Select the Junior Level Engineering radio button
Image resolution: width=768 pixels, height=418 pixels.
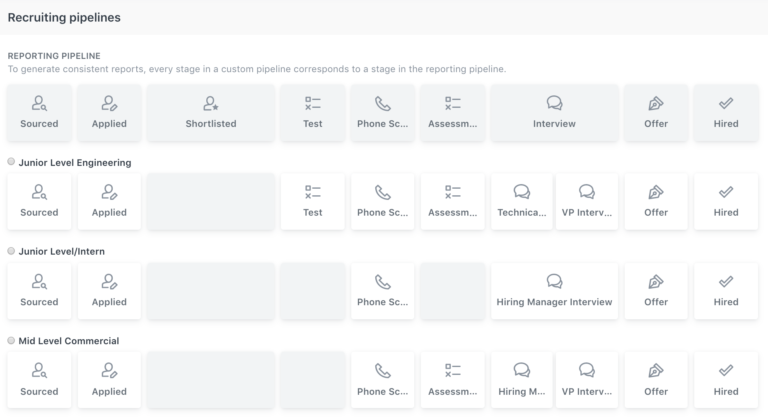(x=11, y=162)
